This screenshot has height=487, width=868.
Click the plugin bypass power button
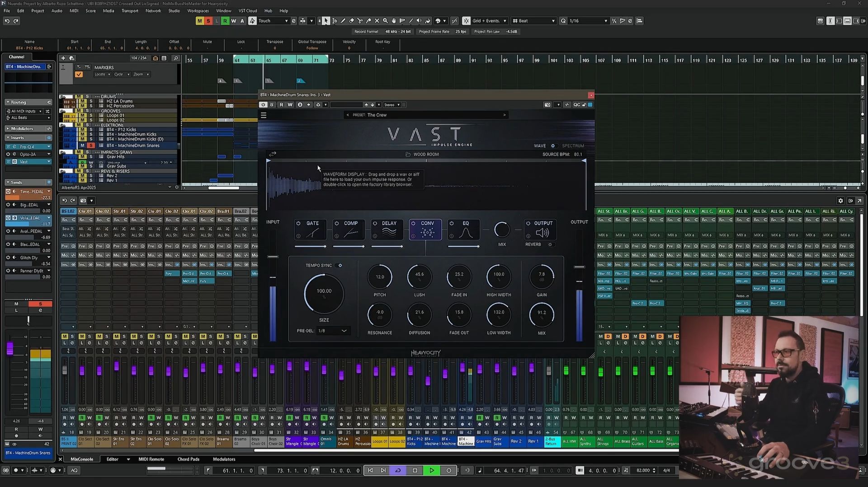pyautogui.click(x=263, y=105)
